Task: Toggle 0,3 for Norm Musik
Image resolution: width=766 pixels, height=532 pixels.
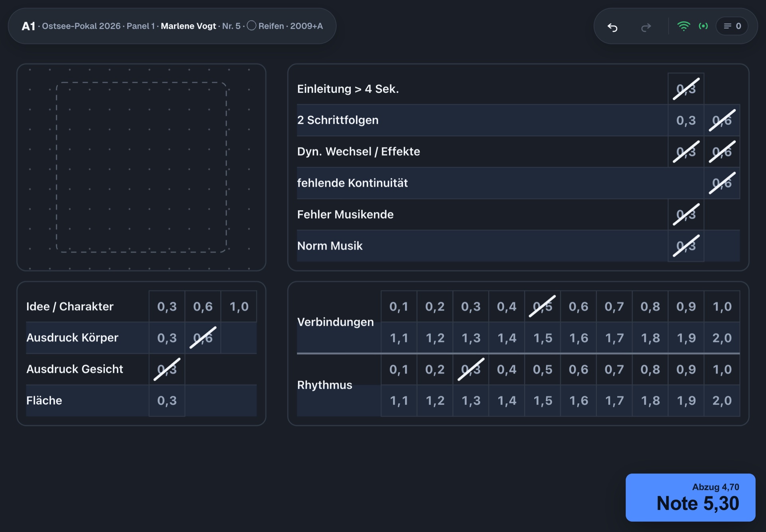Action: coord(686,246)
